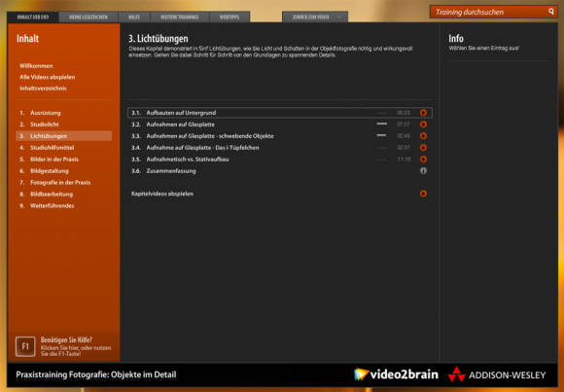Click the F1 help key icon
This screenshot has height=392, width=564.
click(25, 346)
